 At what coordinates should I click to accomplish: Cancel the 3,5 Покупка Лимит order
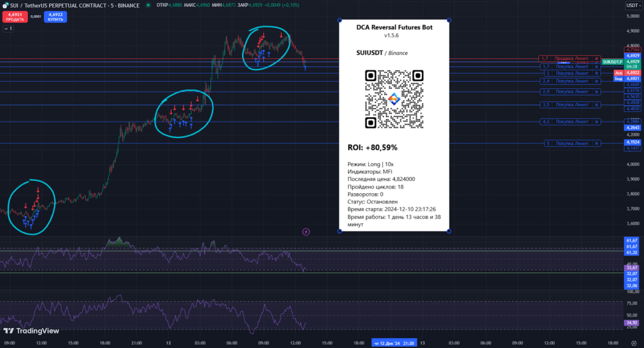pyautogui.click(x=597, y=105)
